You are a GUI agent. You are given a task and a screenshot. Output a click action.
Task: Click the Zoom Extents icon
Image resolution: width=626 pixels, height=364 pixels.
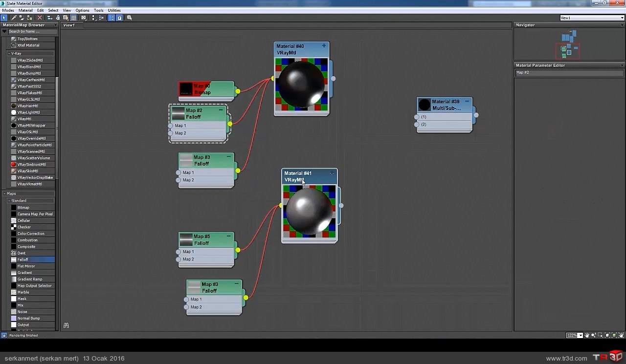607,335
